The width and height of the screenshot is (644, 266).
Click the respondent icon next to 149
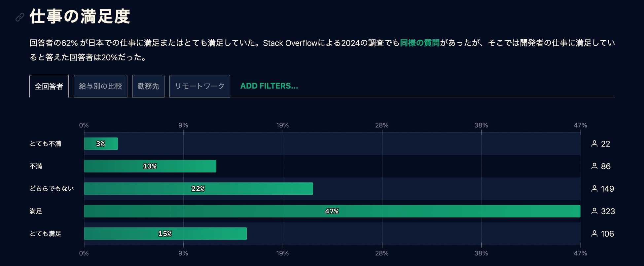click(x=594, y=189)
